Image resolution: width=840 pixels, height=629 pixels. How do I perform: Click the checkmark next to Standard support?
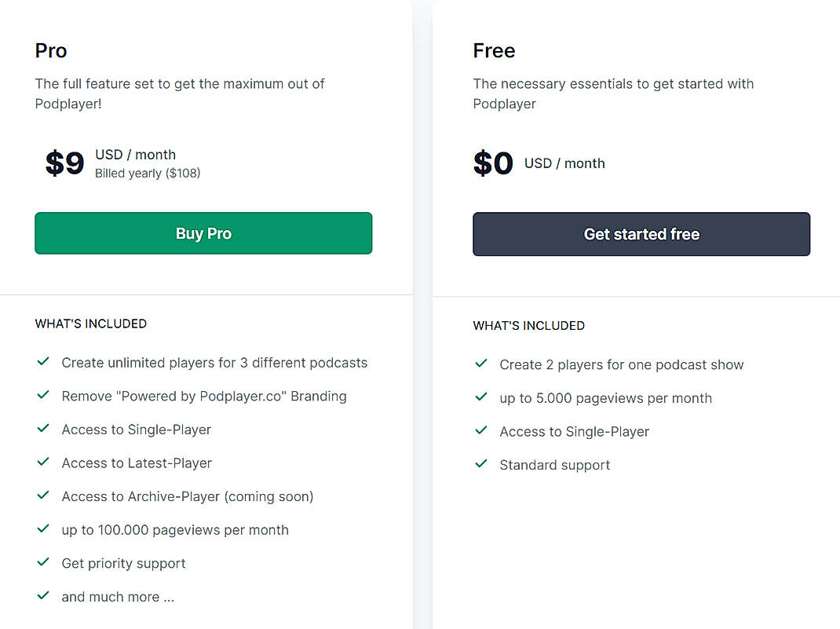coord(480,464)
